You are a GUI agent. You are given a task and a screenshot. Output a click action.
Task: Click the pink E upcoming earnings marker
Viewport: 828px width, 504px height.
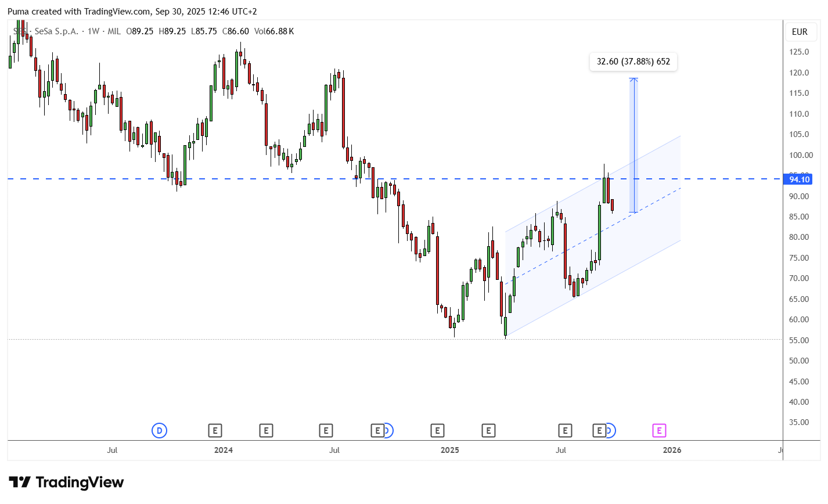coord(658,430)
